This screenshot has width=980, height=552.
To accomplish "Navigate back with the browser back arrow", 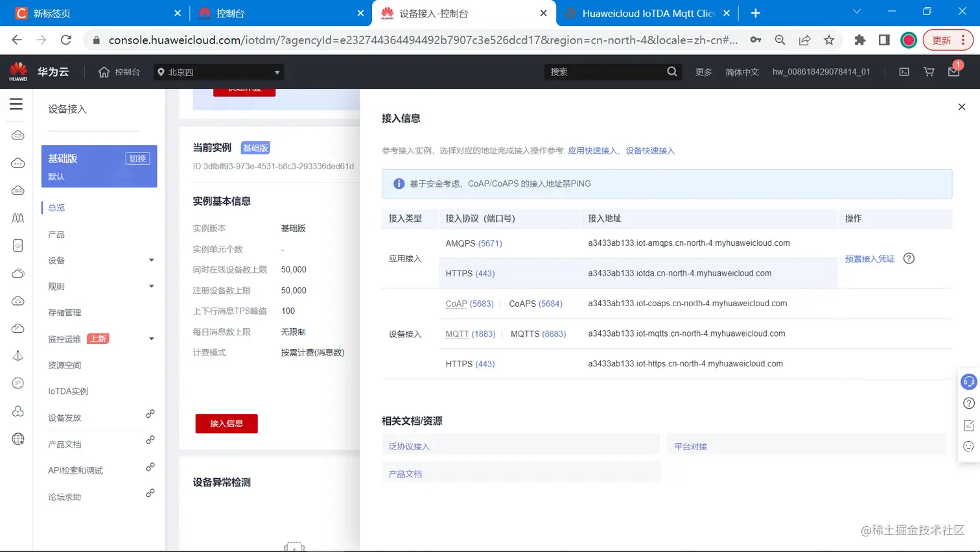I will pyautogui.click(x=17, y=40).
